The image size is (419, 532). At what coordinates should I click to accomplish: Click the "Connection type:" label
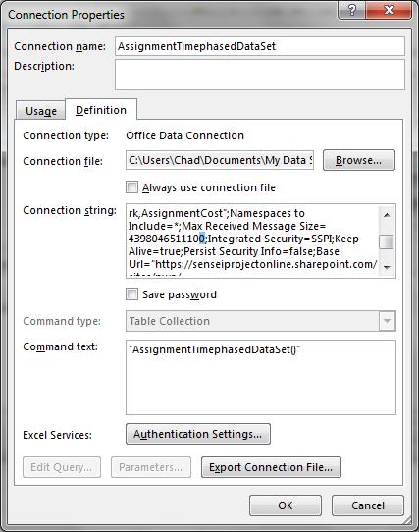66,136
